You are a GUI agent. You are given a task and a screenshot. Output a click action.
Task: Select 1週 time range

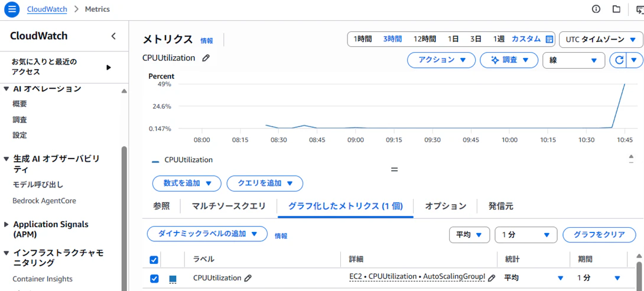pos(499,39)
